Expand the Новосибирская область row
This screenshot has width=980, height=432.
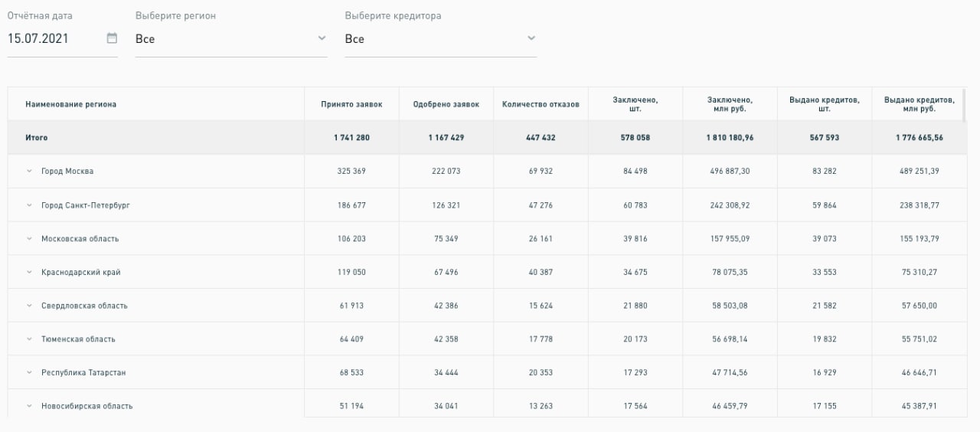[30, 406]
